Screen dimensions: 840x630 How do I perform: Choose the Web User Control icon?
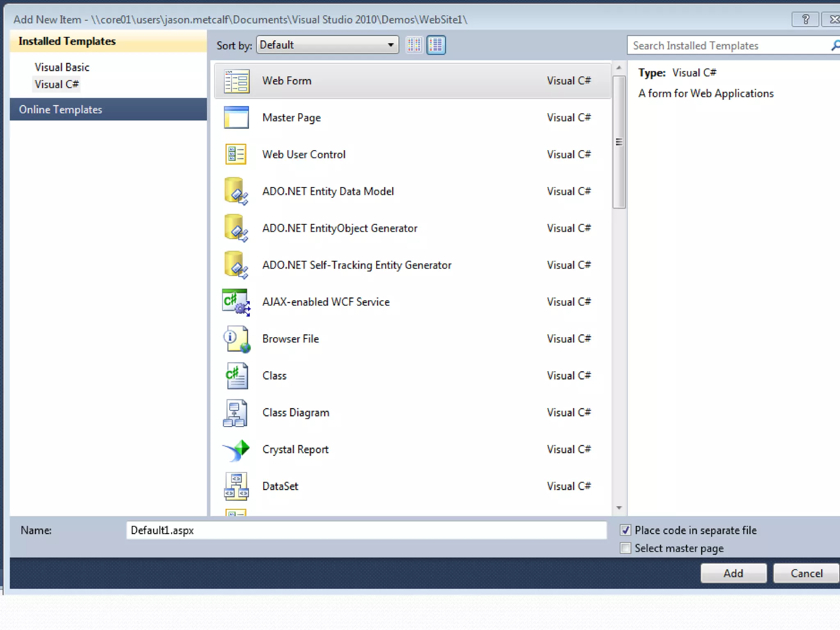point(236,155)
